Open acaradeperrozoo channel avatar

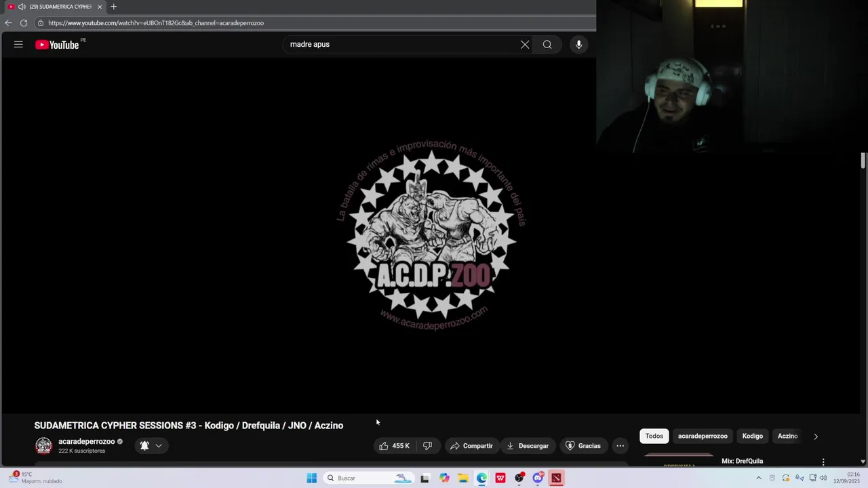tap(43, 446)
